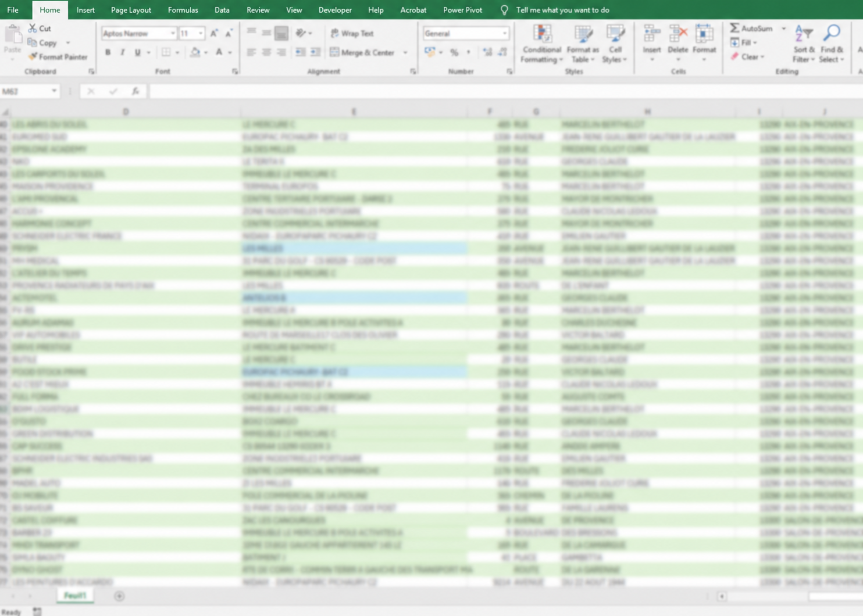Click the macro record icon in status bar

coord(37,611)
